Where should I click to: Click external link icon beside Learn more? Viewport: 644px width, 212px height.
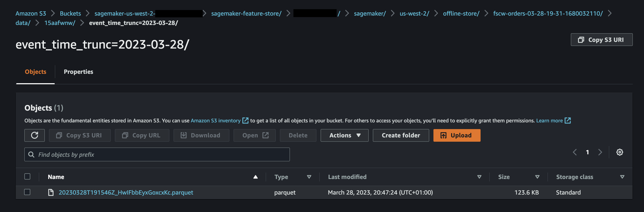[x=568, y=120]
